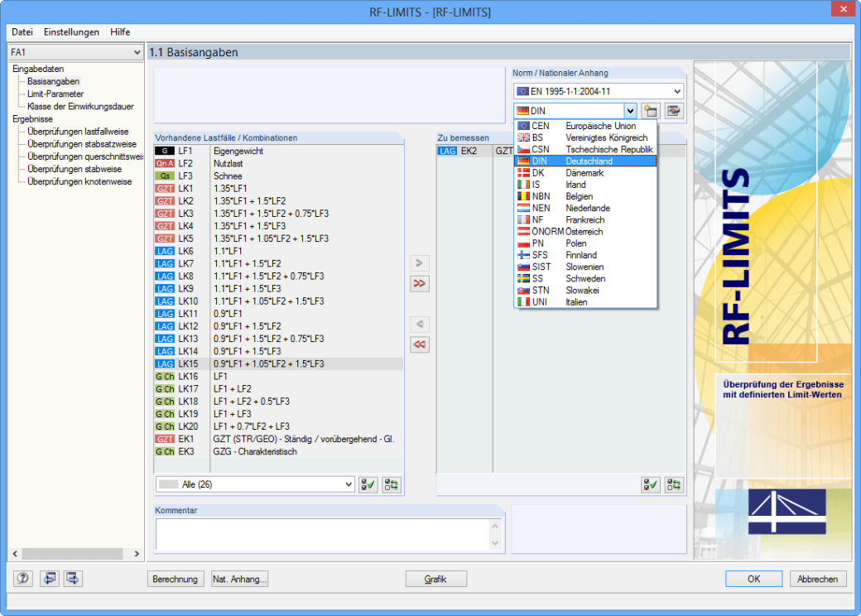Image resolution: width=861 pixels, height=616 pixels.
Task: Select EK1 GZT (STR/GEO) row
Action: coord(279,439)
